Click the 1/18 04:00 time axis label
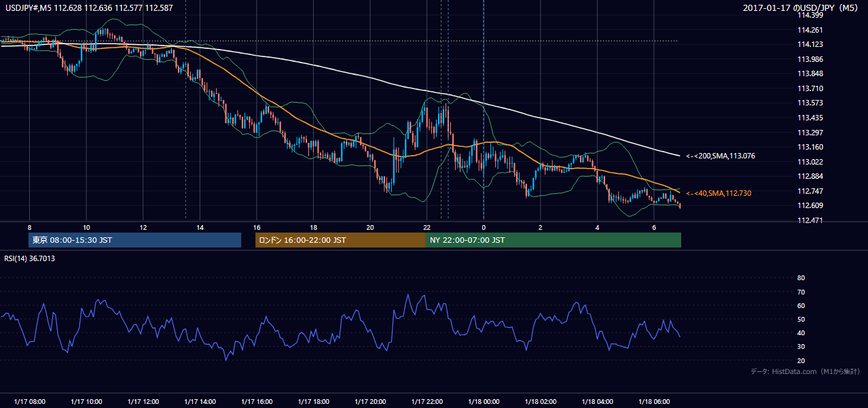Screen dimensions: 868x408 coord(596,401)
